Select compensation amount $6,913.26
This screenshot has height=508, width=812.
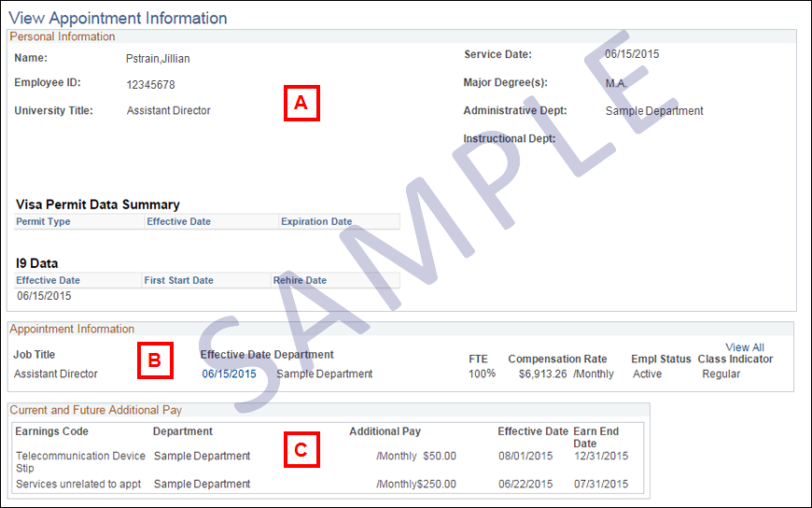coord(542,374)
